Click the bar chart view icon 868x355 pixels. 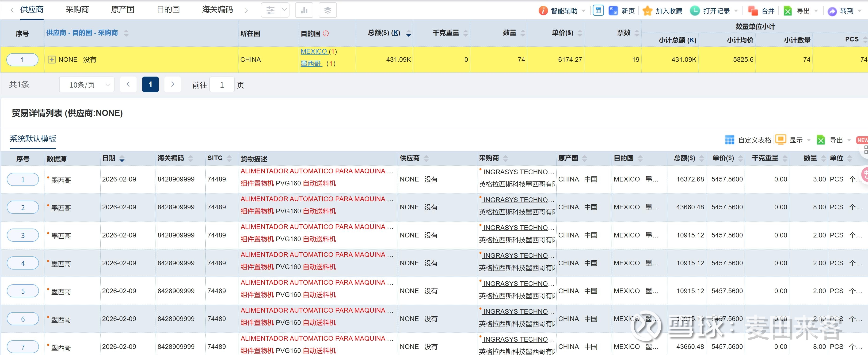pyautogui.click(x=304, y=11)
